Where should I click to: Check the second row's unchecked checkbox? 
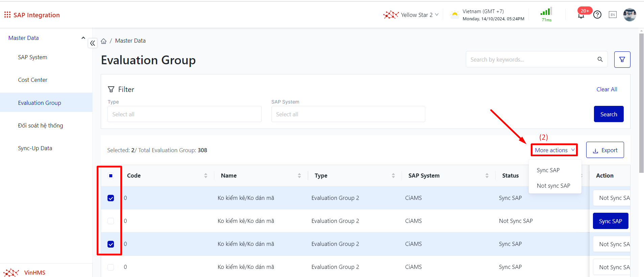pos(111,221)
